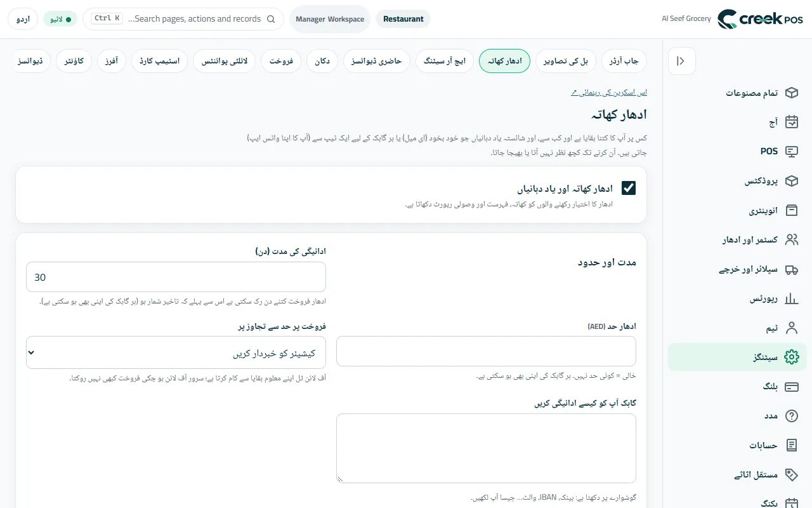Click the POS monitor icon
Screen dimensions: 812x508
(791, 151)
